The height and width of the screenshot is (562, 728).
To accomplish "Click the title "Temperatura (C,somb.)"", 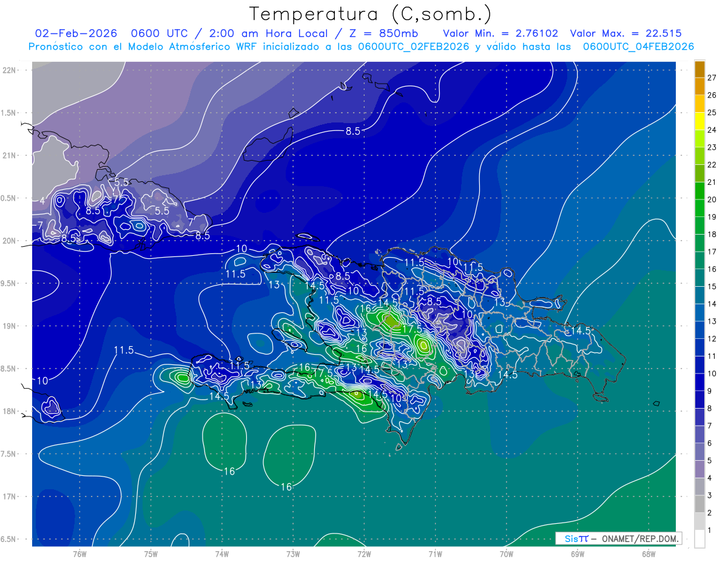I will (x=371, y=14).
